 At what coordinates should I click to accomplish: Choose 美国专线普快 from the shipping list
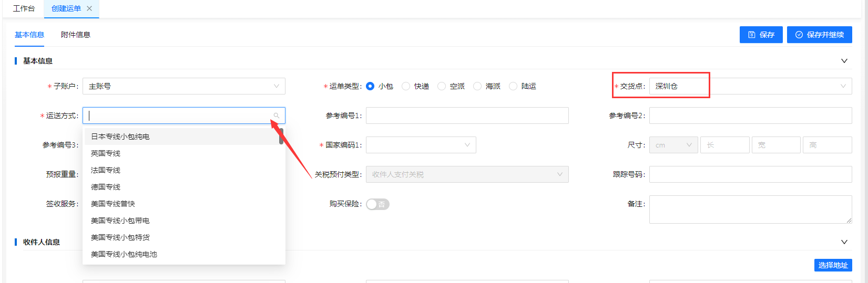coord(113,204)
